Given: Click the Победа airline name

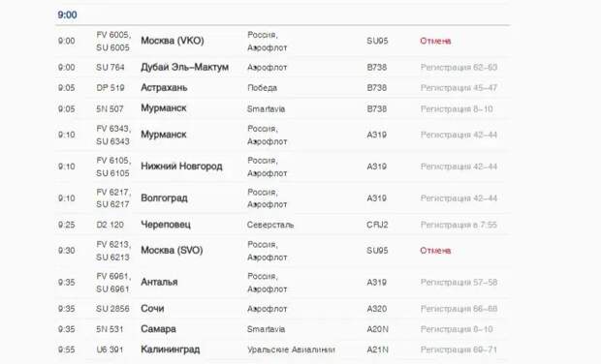Looking at the screenshot, I should (262, 88).
